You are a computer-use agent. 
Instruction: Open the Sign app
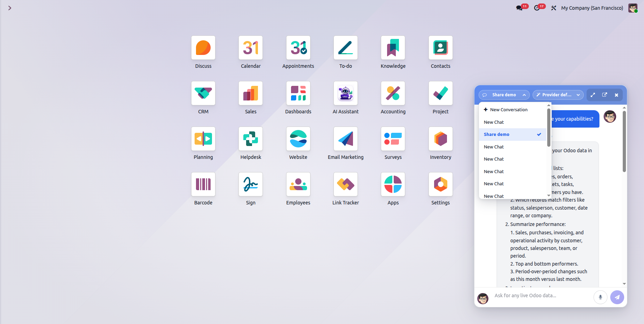pyautogui.click(x=251, y=184)
